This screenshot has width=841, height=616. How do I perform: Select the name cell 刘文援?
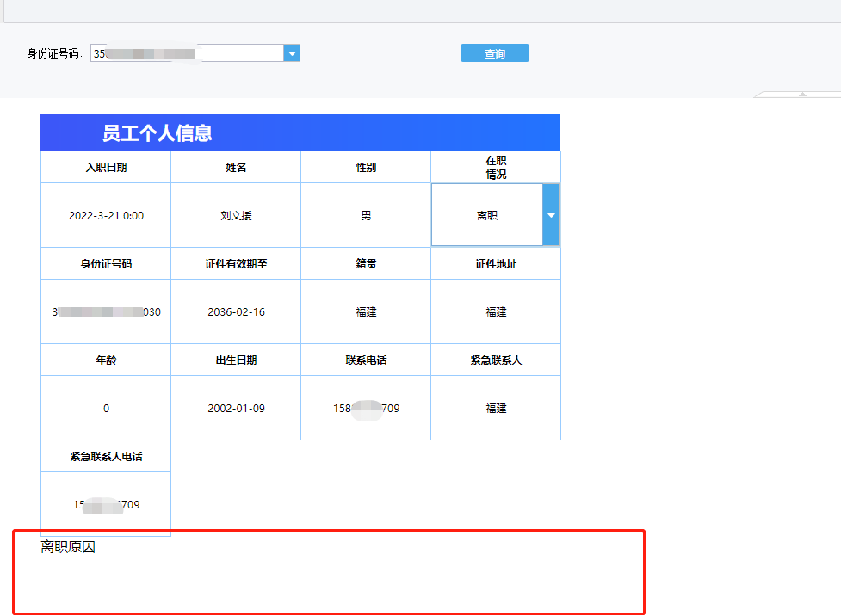click(236, 215)
